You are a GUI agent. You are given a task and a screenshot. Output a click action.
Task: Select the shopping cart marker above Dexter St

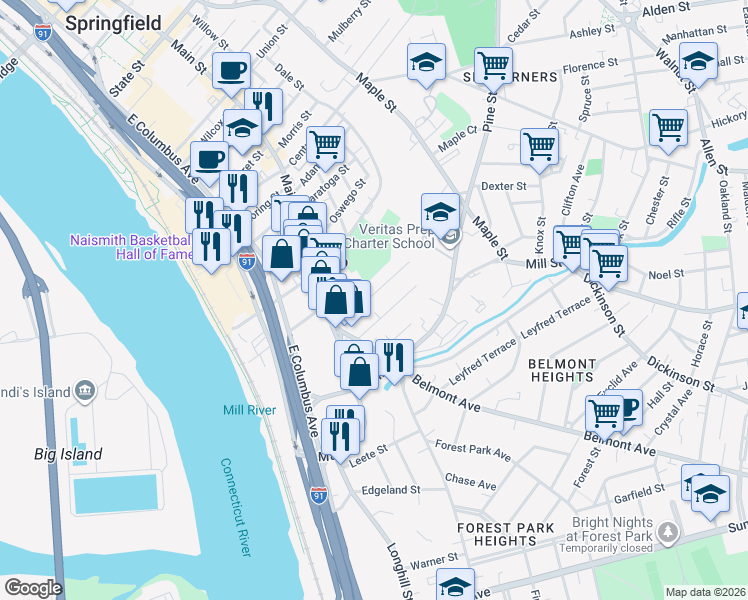(540, 147)
